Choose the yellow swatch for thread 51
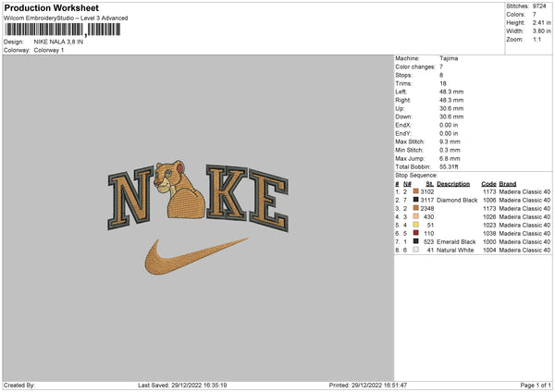The height and width of the screenshot is (392, 555). click(416, 225)
